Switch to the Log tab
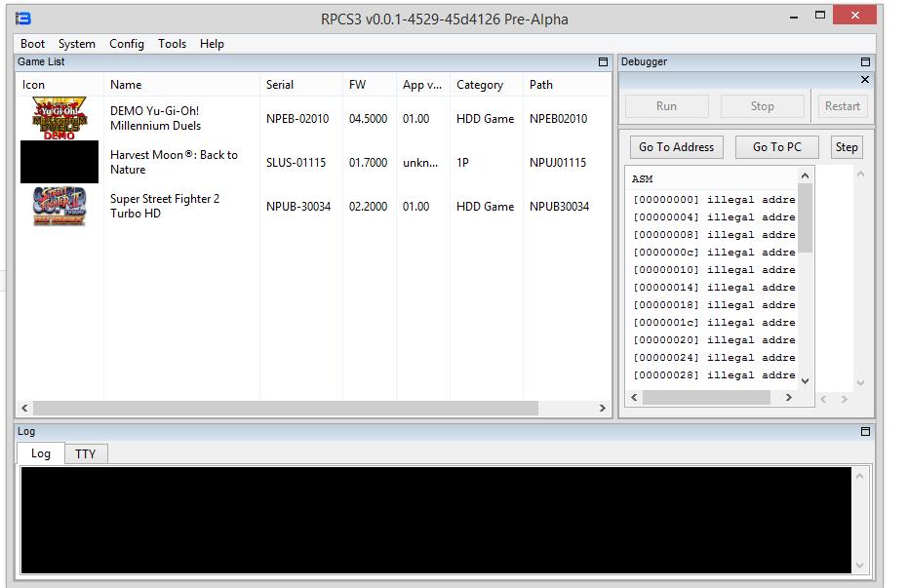Image resolution: width=908 pixels, height=588 pixels. 41,453
